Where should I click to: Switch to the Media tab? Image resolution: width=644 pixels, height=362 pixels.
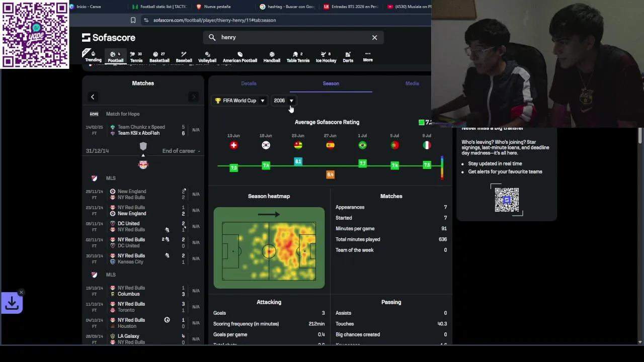click(x=412, y=83)
